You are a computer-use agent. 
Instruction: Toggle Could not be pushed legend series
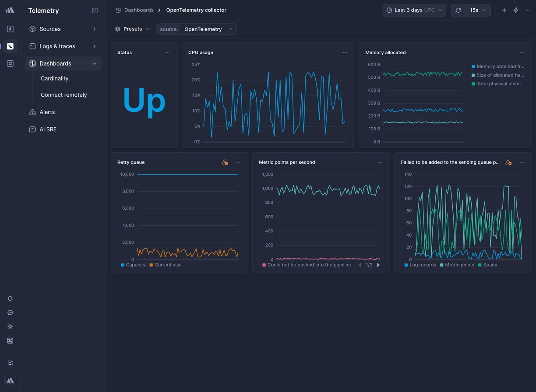click(306, 265)
